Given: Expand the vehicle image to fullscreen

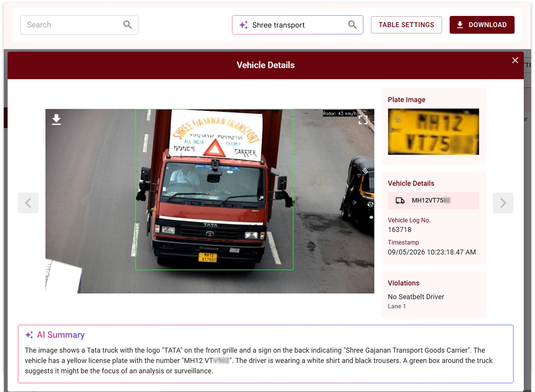Looking at the screenshot, I should coord(363,120).
